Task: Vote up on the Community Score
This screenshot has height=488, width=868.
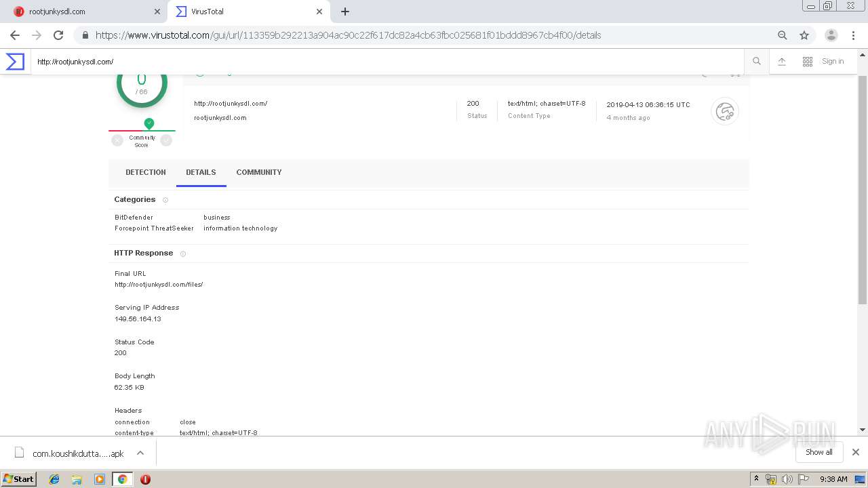Action: [166, 140]
